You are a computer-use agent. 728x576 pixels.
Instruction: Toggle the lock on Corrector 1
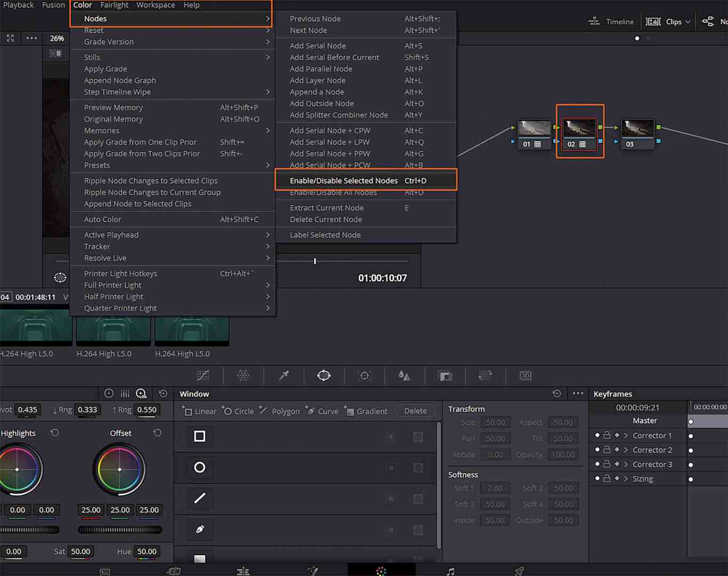tap(606, 435)
